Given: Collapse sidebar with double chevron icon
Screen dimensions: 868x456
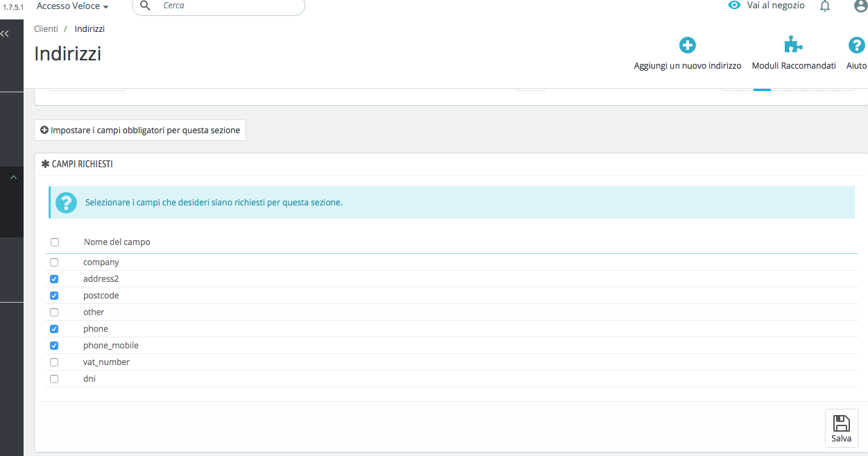Looking at the screenshot, I should tap(5, 33).
